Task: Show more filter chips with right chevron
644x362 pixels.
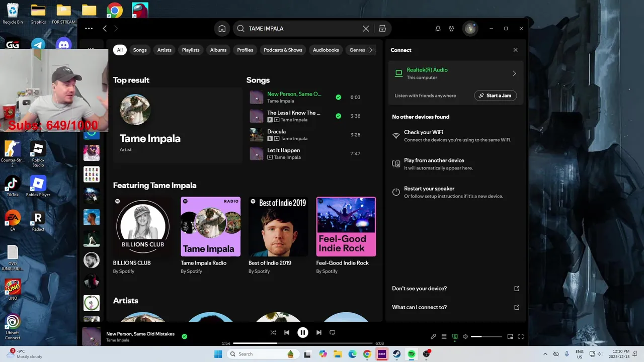Action: pos(371,50)
